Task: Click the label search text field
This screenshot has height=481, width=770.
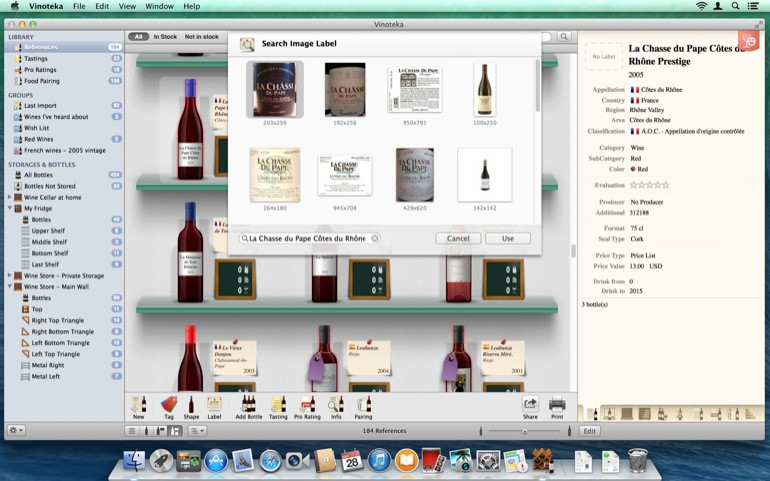Action: [309, 238]
